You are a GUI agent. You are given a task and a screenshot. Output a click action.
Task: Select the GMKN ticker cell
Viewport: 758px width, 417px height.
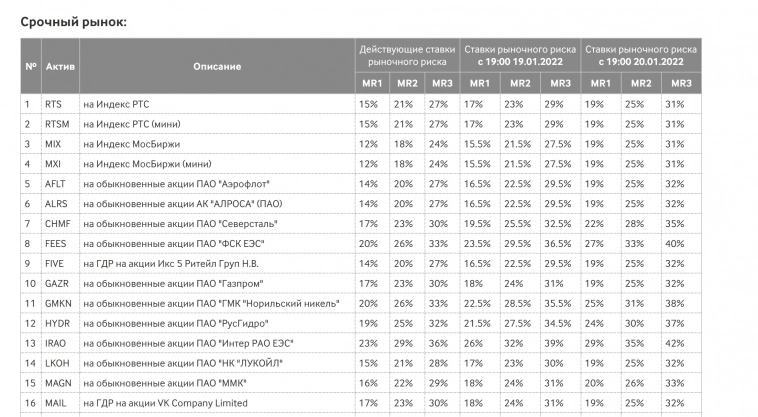pos(57,304)
